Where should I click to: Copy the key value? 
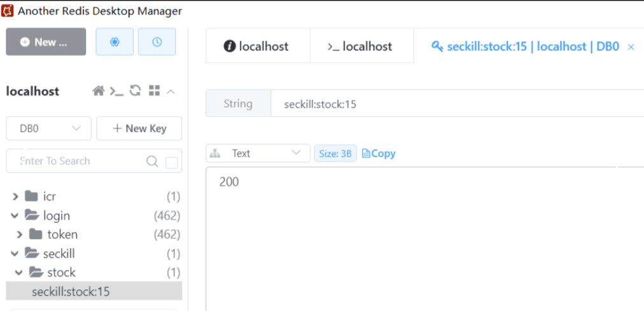378,154
